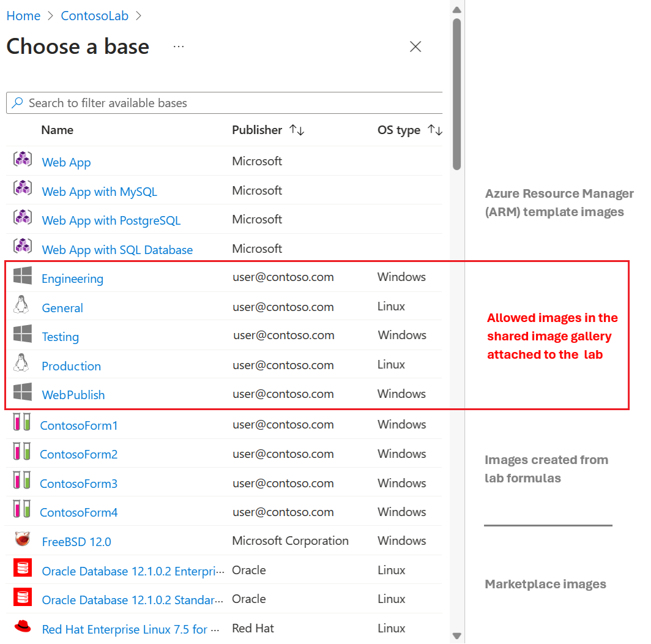Click the Windows icon beside Testing
Image resolution: width=651 pixels, height=644 pixels.
tap(23, 334)
